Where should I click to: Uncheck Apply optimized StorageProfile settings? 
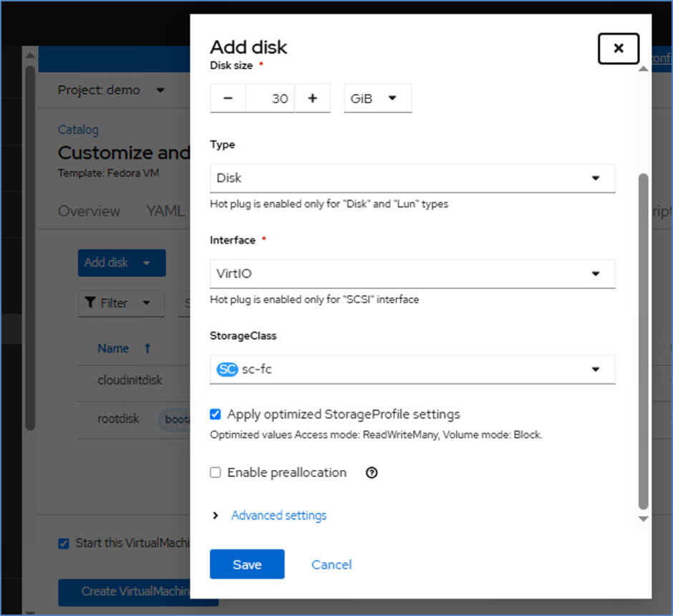(216, 414)
